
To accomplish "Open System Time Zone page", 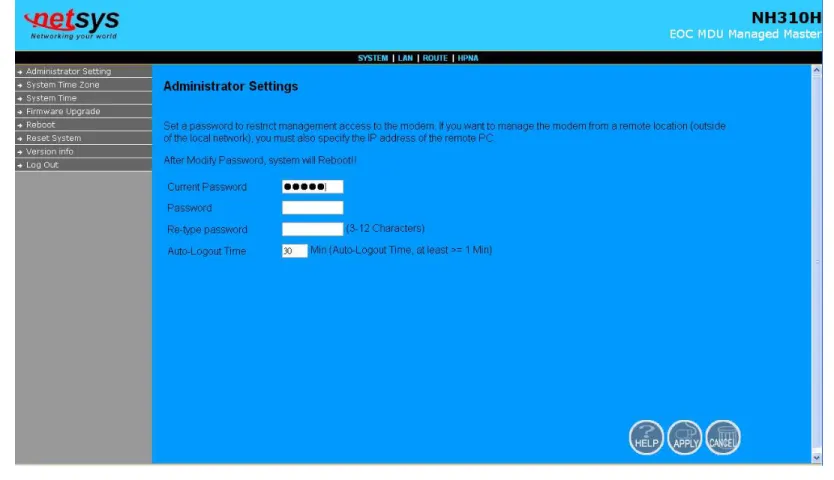I will 84,85.
